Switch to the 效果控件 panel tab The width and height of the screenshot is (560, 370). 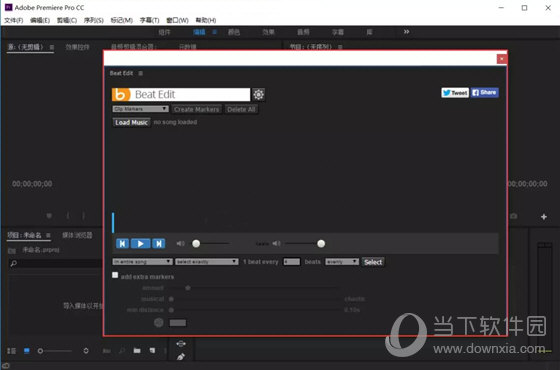click(78, 47)
